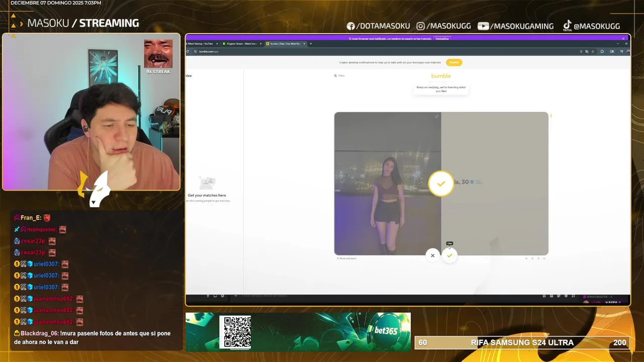Click the Pass X button below profile card
Screen dimensions: 644x362
pos(433,255)
